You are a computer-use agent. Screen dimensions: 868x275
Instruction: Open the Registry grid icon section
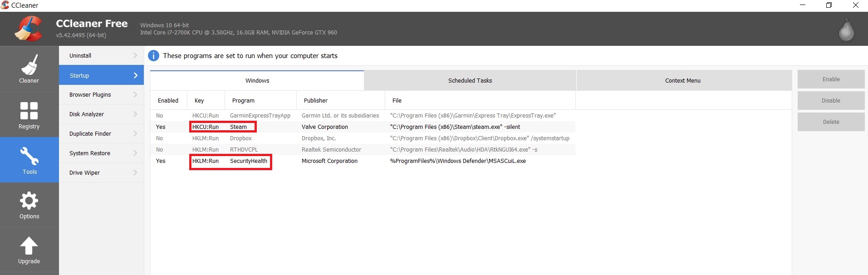pos(29,111)
